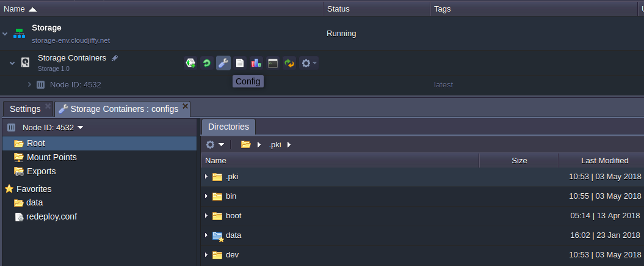Viewport: 644px width, 266px height.
Task: Expand the data folder
Action: coord(206,235)
